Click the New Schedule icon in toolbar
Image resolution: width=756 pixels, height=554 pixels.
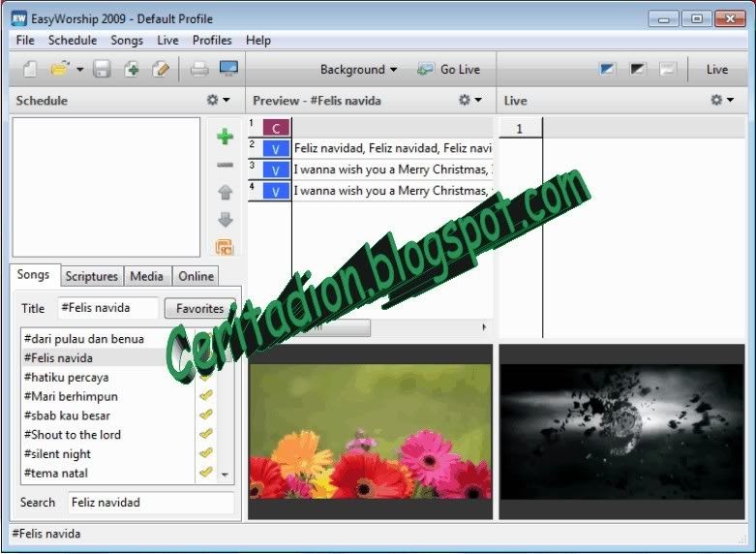(x=30, y=69)
